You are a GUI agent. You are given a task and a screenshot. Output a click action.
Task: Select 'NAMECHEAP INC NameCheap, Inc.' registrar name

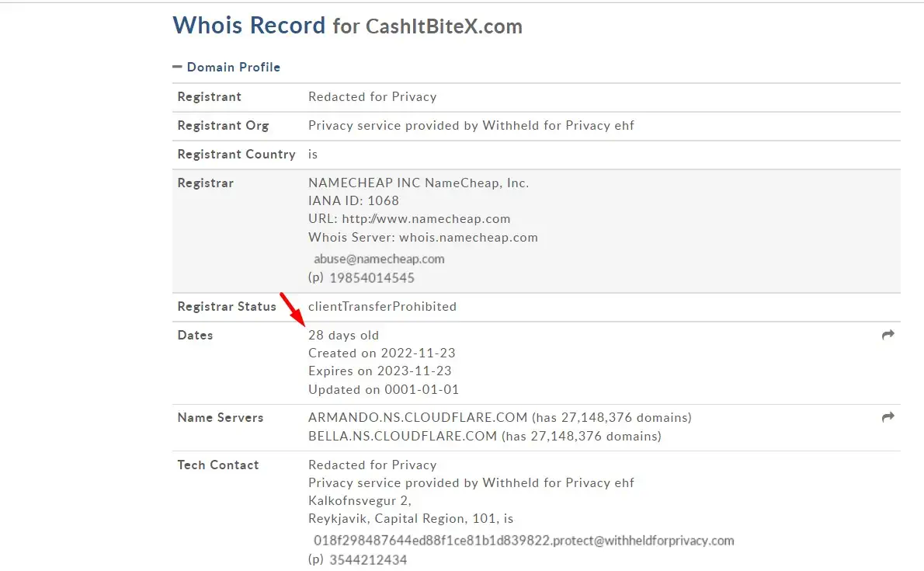click(x=419, y=183)
